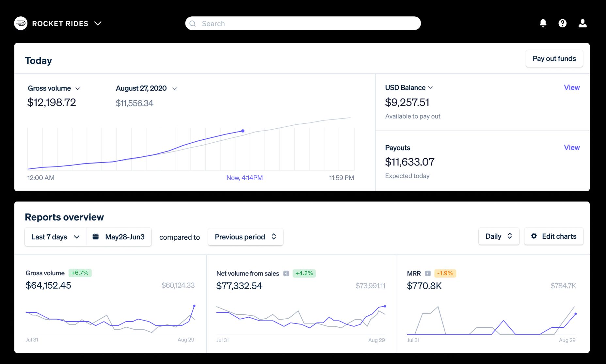Click the $9,257.51 balance amount
The width and height of the screenshot is (606, 364).
click(407, 102)
